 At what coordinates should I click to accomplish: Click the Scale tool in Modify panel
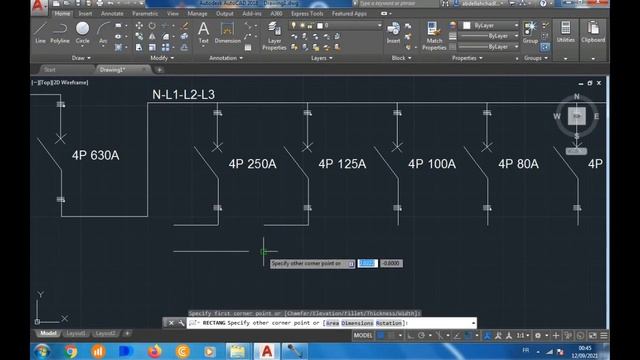[x=152, y=47]
